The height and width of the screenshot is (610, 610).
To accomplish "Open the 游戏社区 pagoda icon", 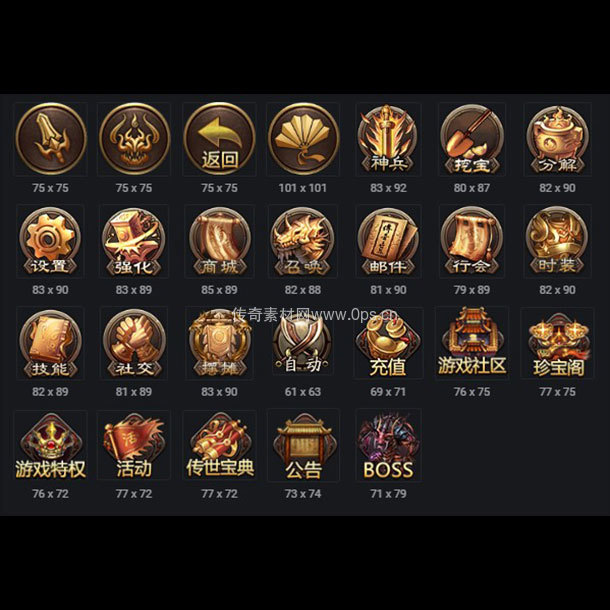I will 472,342.
